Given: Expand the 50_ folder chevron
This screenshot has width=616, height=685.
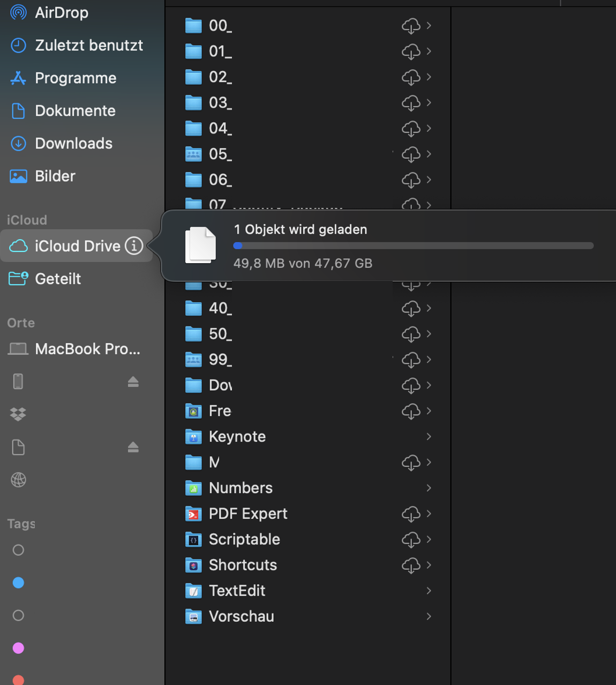Looking at the screenshot, I should point(429,333).
